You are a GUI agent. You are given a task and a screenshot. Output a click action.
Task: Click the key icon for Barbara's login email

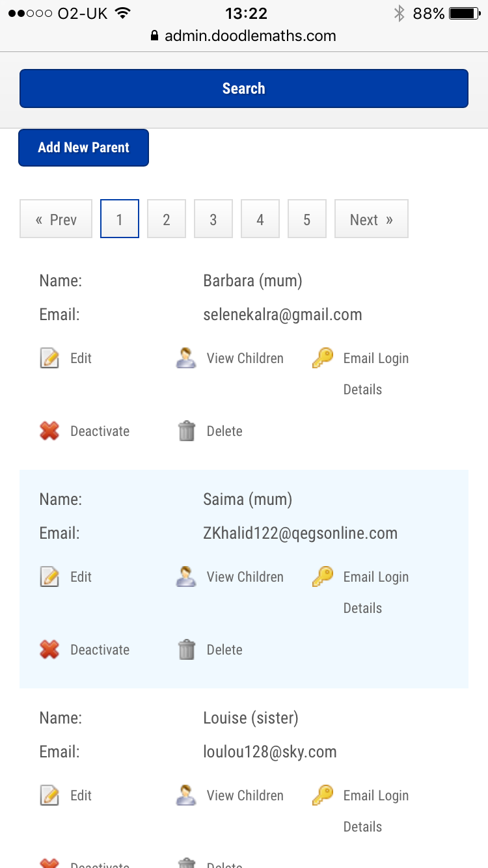[323, 358]
